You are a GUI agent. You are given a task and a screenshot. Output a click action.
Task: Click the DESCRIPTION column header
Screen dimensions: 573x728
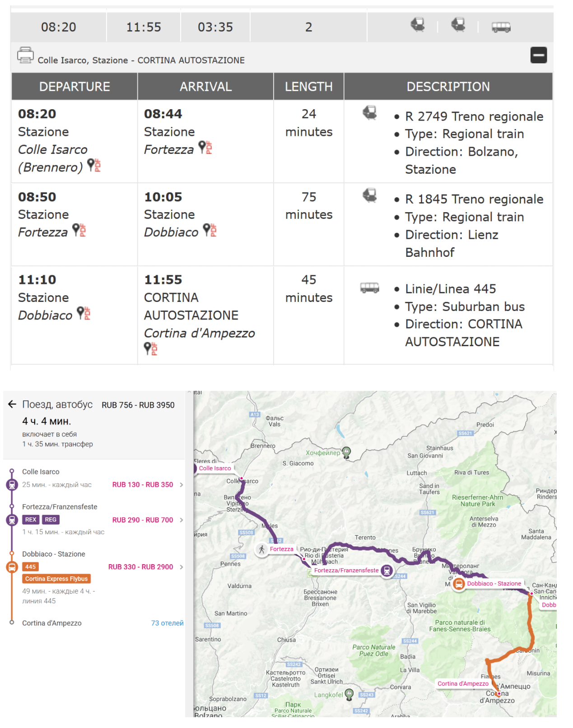click(x=448, y=87)
